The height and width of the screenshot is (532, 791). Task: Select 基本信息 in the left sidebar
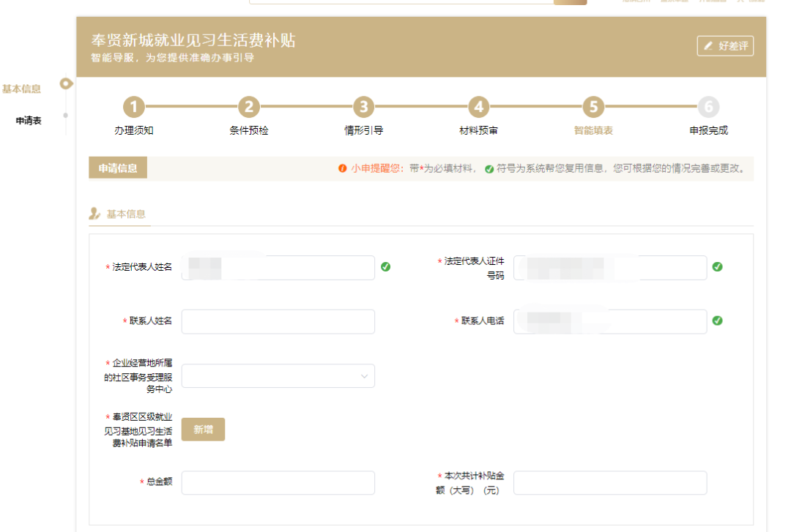point(22,87)
